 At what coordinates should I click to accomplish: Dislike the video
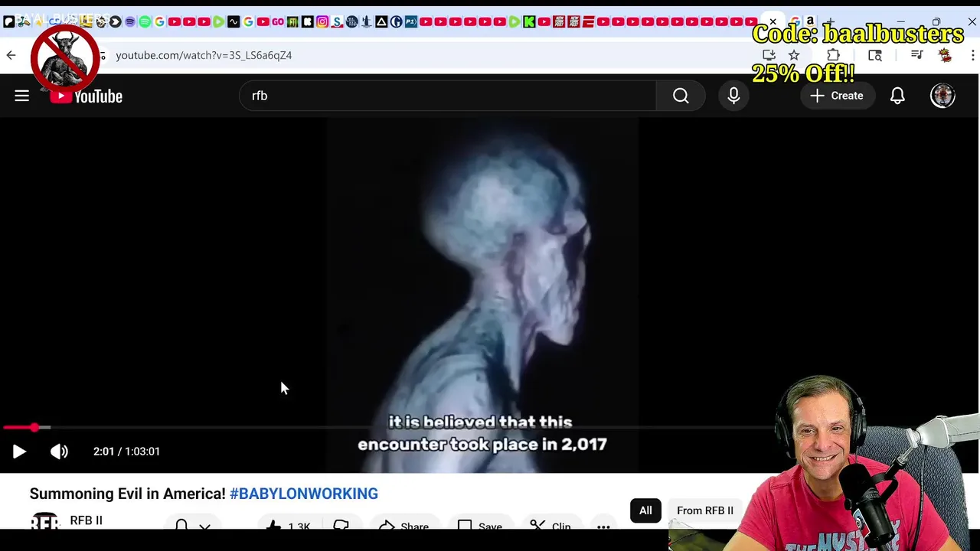pos(341,526)
